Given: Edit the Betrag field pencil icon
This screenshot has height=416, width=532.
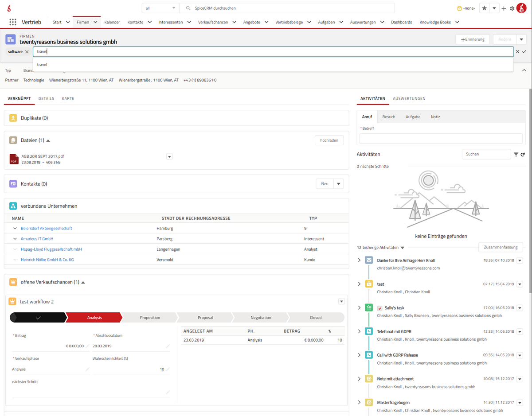Looking at the screenshot, I should (88, 346).
